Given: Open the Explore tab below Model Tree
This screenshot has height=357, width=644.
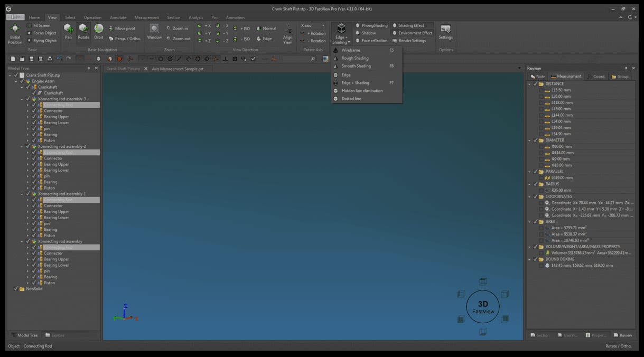Looking at the screenshot, I should (x=55, y=335).
